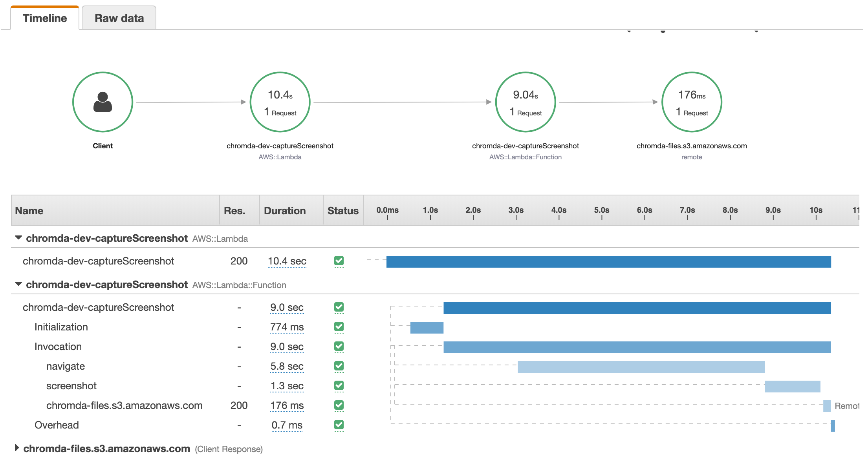This screenshot has height=456, width=868.
Task: Open the 5.8 sec navigate duration link
Action: 287,366
